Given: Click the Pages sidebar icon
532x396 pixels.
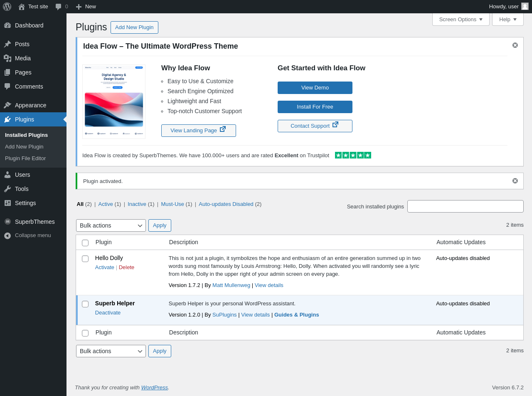Looking at the screenshot, I should pos(7,72).
